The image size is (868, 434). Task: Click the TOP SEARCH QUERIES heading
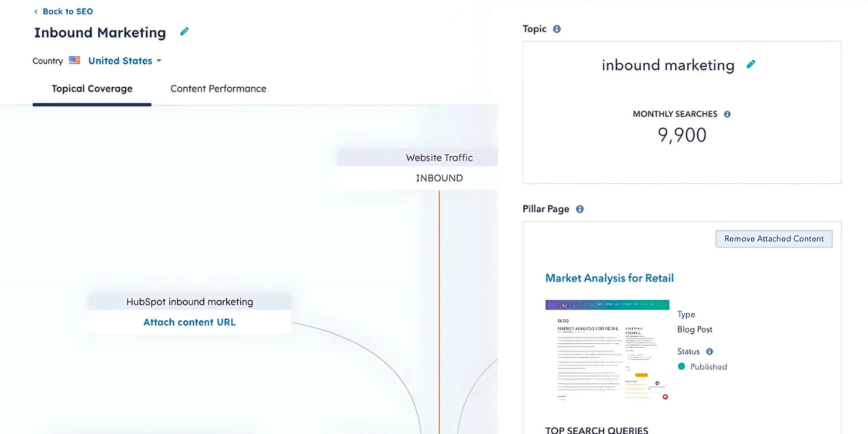(x=597, y=430)
